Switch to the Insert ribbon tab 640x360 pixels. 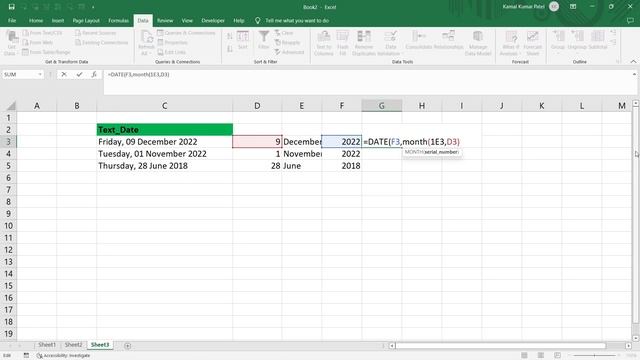(58, 20)
